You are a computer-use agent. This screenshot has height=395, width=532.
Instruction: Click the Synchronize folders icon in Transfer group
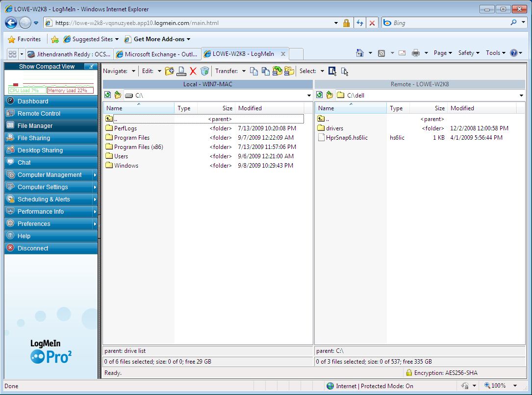[x=278, y=71]
